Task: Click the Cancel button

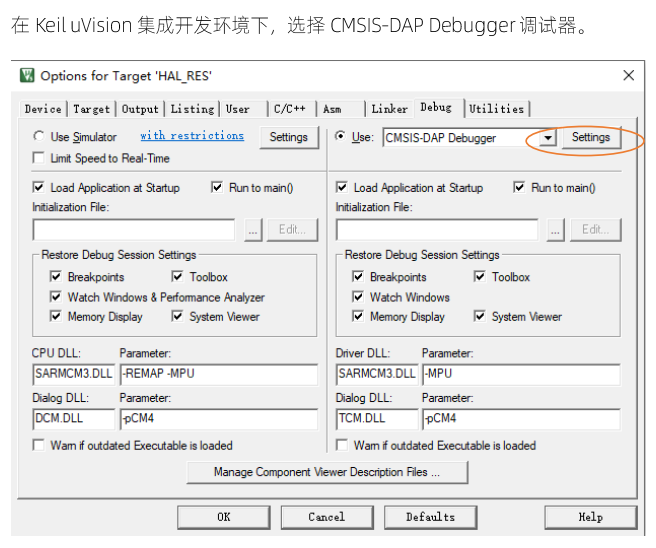Action: point(327,517)
